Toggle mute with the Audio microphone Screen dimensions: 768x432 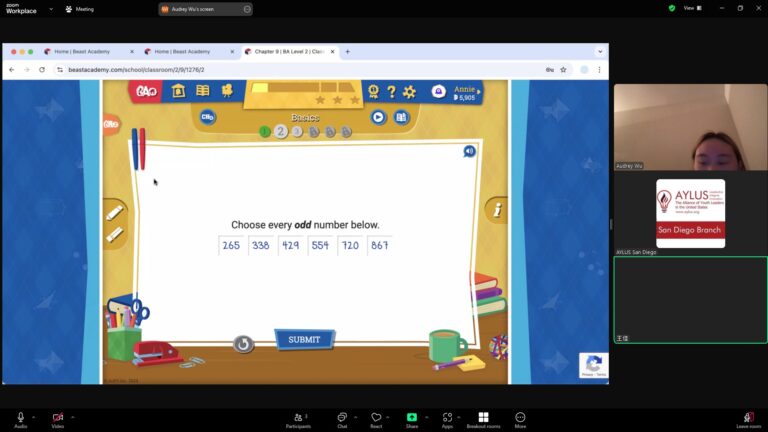(21, 420)
